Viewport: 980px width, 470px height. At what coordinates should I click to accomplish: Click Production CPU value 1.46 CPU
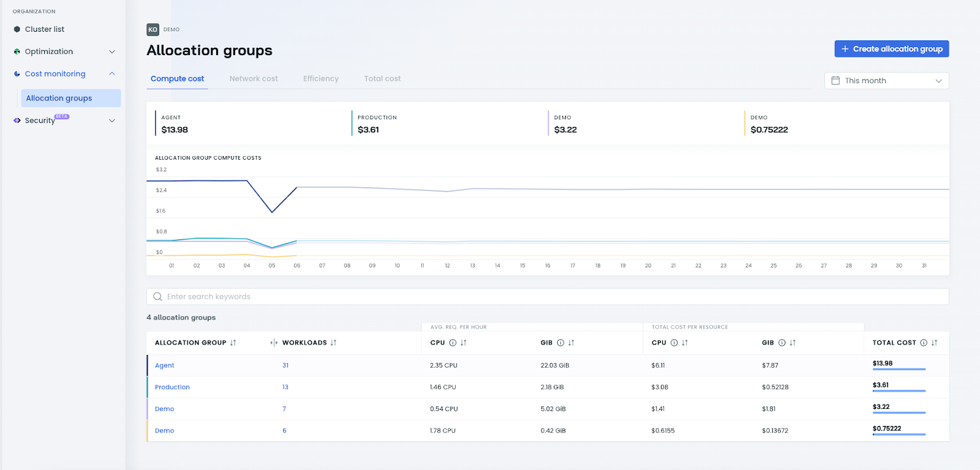click(443, 387)
